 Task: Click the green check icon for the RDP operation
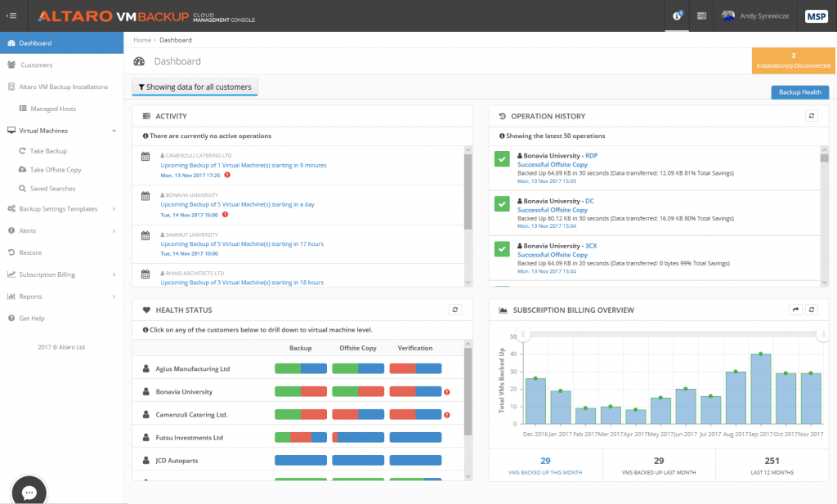click(502, 159)
